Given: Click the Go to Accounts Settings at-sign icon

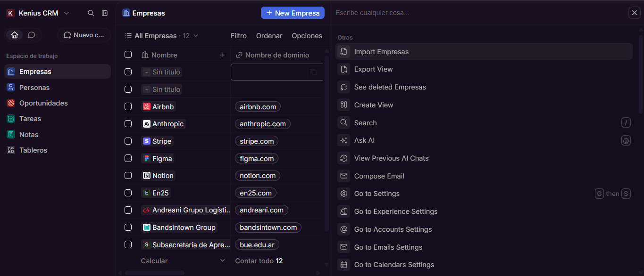Looking at the screenshot, I should (x=343, y=229).
